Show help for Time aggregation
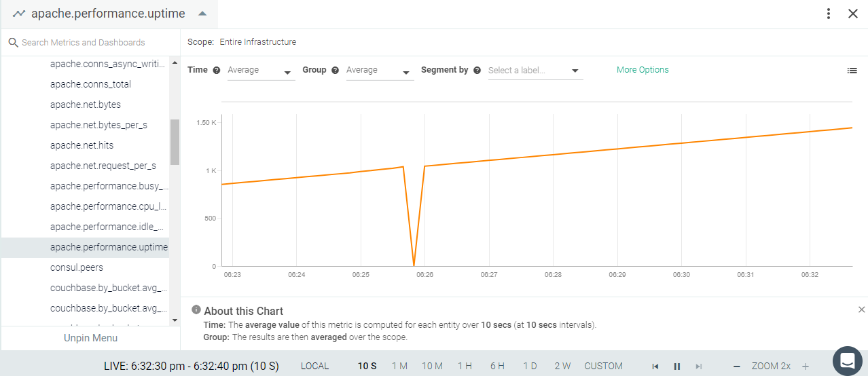 tap(217, 70)
